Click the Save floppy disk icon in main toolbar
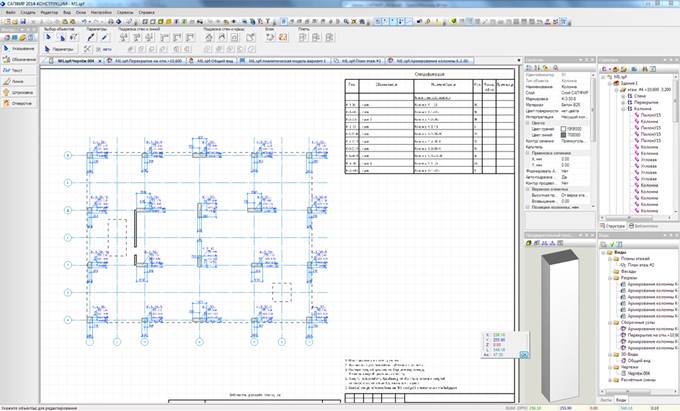The height and width of the screenshot is (411, 680). tap(23, 21)
